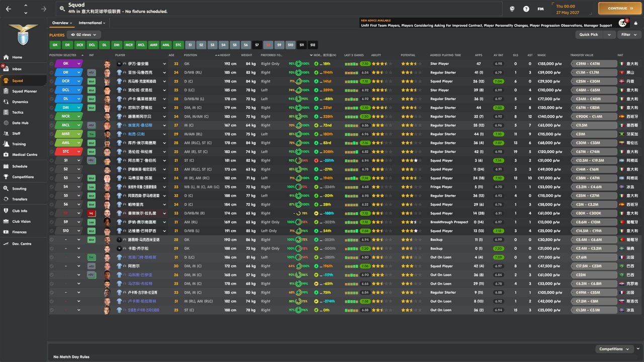Screen dimensions: 644x362
Task: Toggle selection circle for DR row
Action: coord(51,72)
